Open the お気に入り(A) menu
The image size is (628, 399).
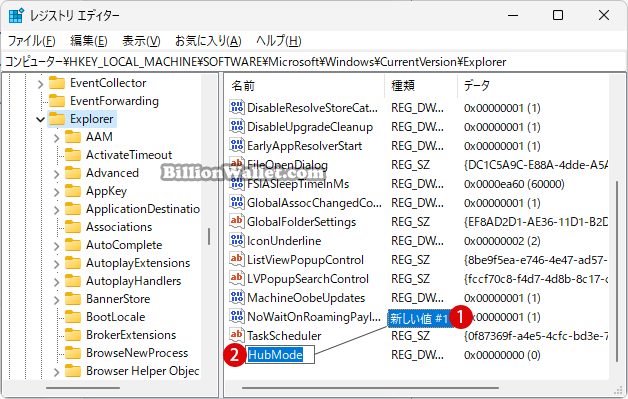click(x=208, y=41)
